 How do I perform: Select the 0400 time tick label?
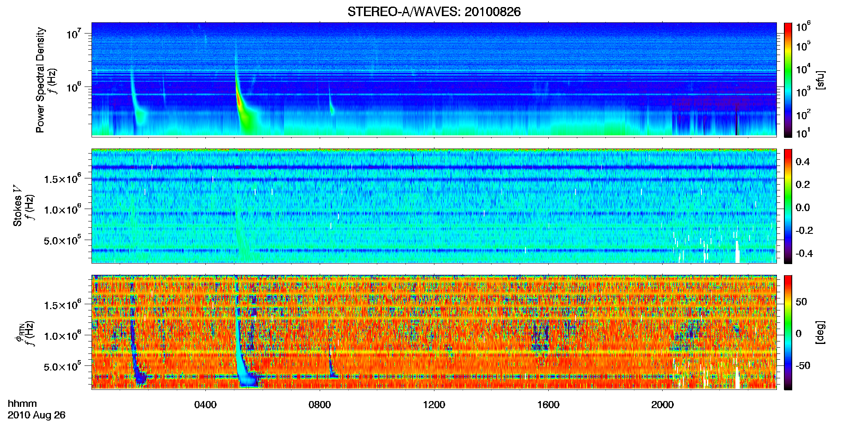point(205,405)
